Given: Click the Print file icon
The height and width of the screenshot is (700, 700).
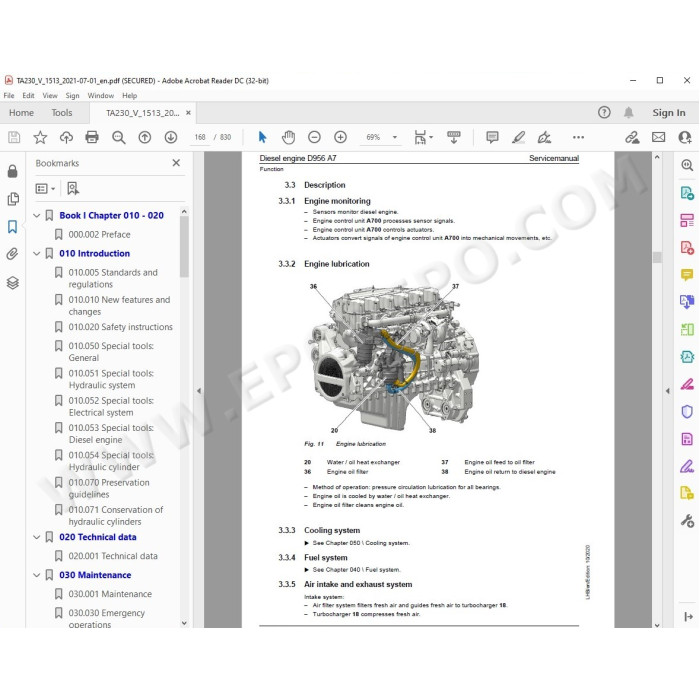Looking at the screenshot, I should tap(92, 137).
